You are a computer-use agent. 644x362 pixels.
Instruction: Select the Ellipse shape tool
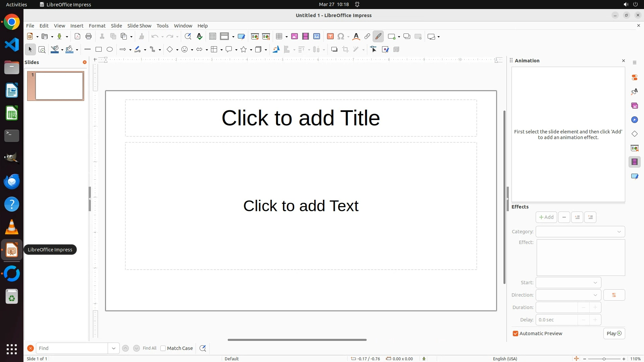(110, 50)
